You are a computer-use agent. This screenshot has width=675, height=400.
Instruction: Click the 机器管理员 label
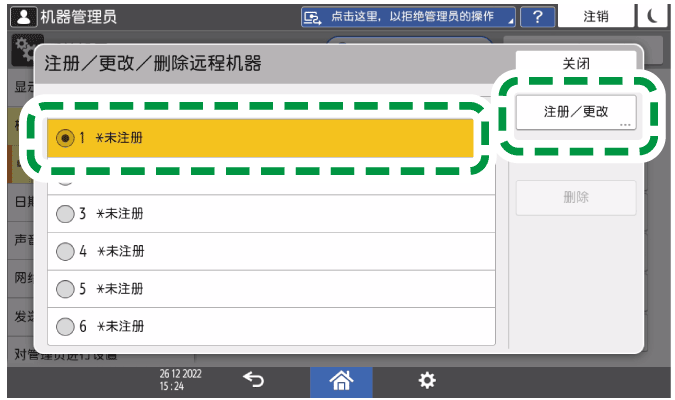[78, 17]
